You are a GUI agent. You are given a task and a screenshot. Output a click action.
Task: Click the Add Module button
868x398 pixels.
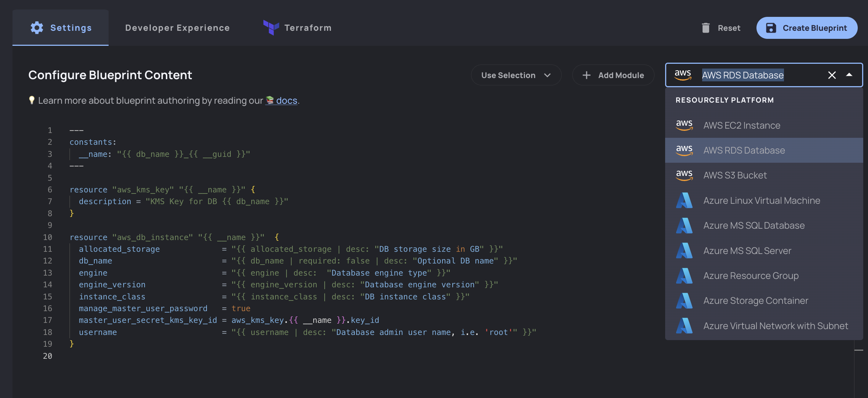pyautogui.click(x=613, y=75)
